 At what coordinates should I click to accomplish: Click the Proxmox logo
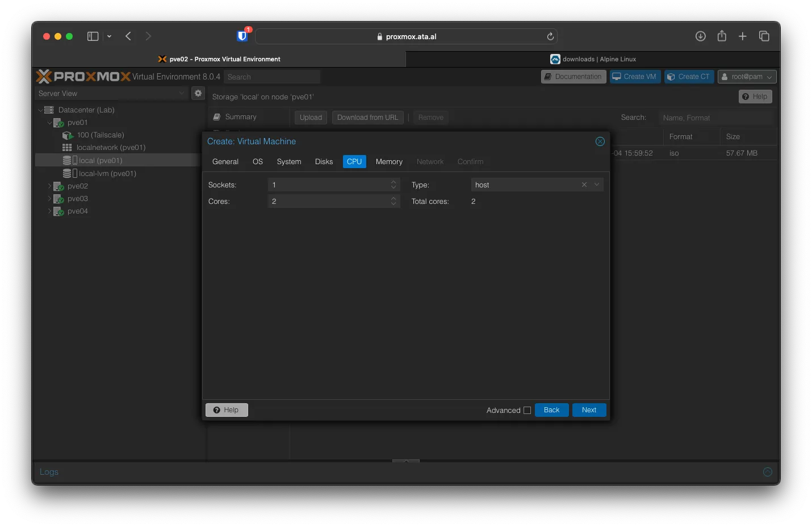click(x=83, y=77)
